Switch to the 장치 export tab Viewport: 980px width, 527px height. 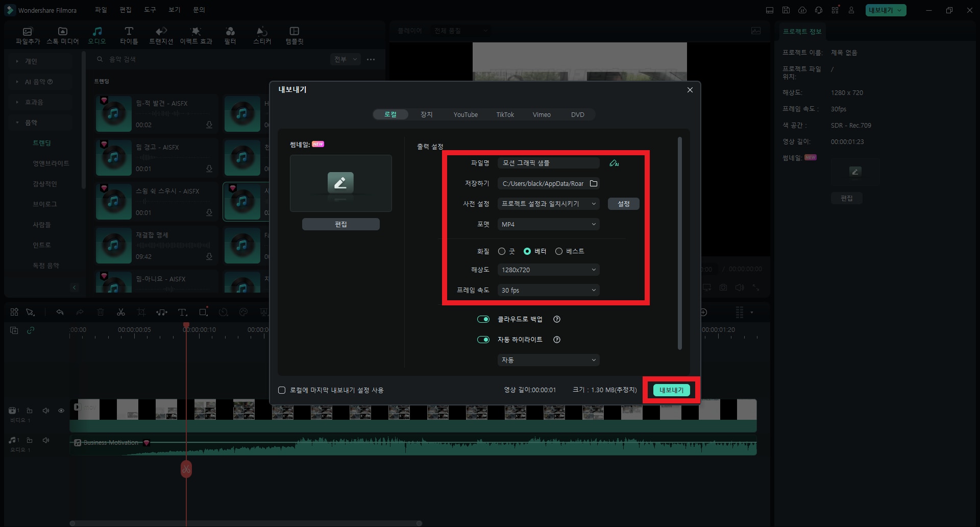427,114
